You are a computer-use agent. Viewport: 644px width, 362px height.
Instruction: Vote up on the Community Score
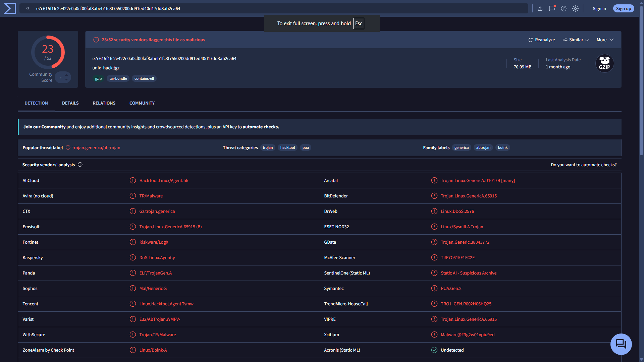(66, 75)
